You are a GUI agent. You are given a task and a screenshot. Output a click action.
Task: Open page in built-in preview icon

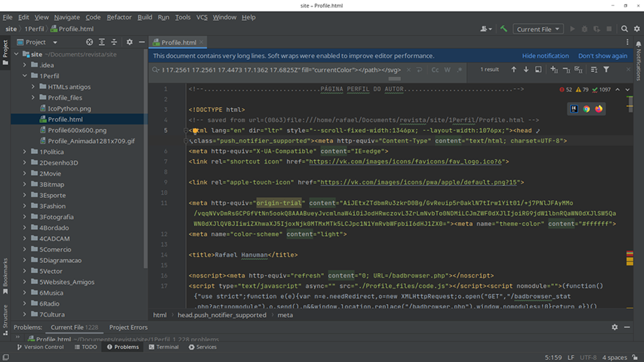[x=574, y=109]
